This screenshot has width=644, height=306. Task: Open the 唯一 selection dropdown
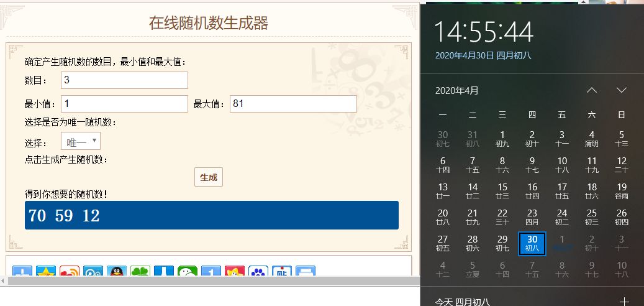tap(81, 141)
